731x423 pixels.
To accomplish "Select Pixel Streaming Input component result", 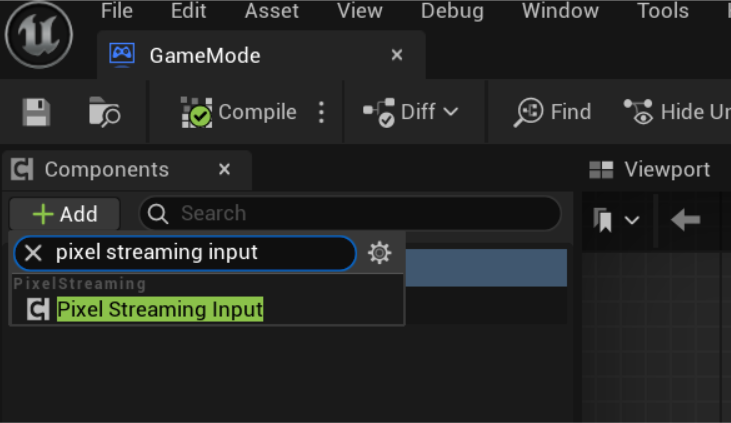I will pos(160,309).
